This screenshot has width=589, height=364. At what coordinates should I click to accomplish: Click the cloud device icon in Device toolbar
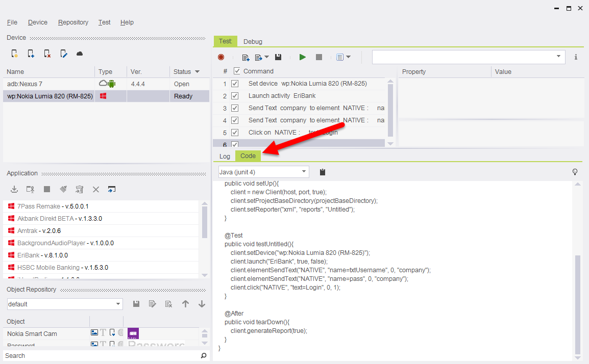tap(80, 54)
